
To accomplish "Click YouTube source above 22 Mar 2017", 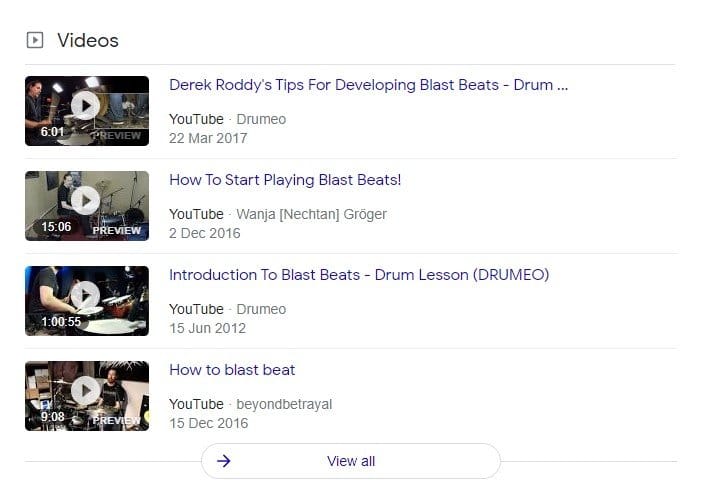I will 196,119.
